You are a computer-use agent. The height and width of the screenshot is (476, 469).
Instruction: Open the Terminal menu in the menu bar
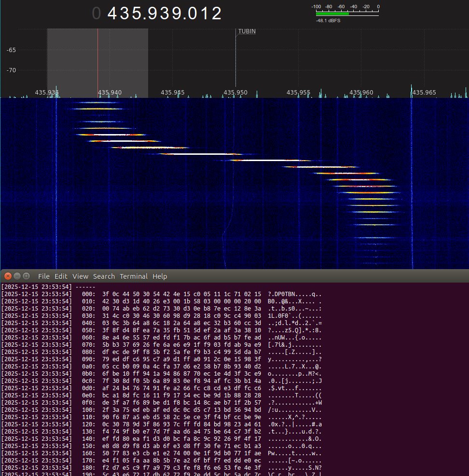coord(133,276)
